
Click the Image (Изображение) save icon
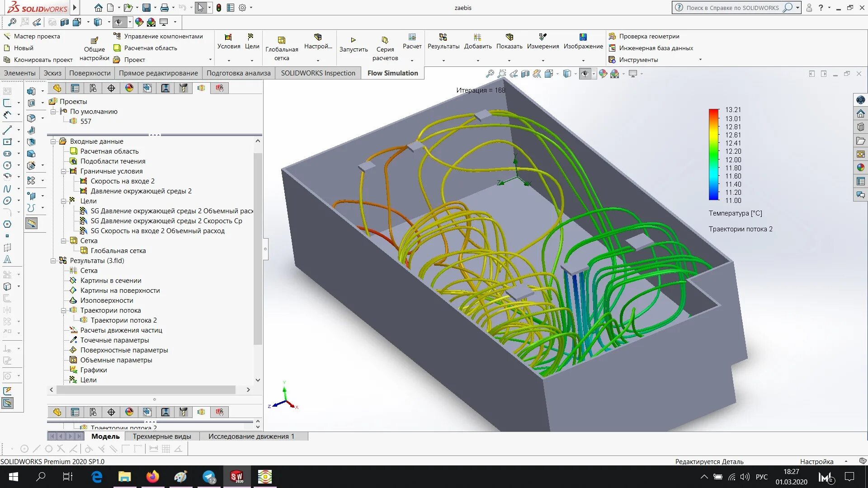[x=583, y=38]
